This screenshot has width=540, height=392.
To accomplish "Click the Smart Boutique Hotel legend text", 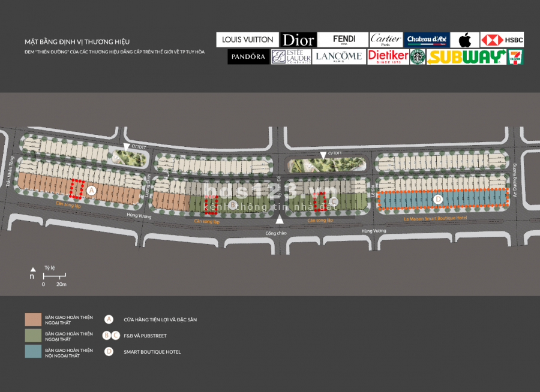I will (152, 352).
